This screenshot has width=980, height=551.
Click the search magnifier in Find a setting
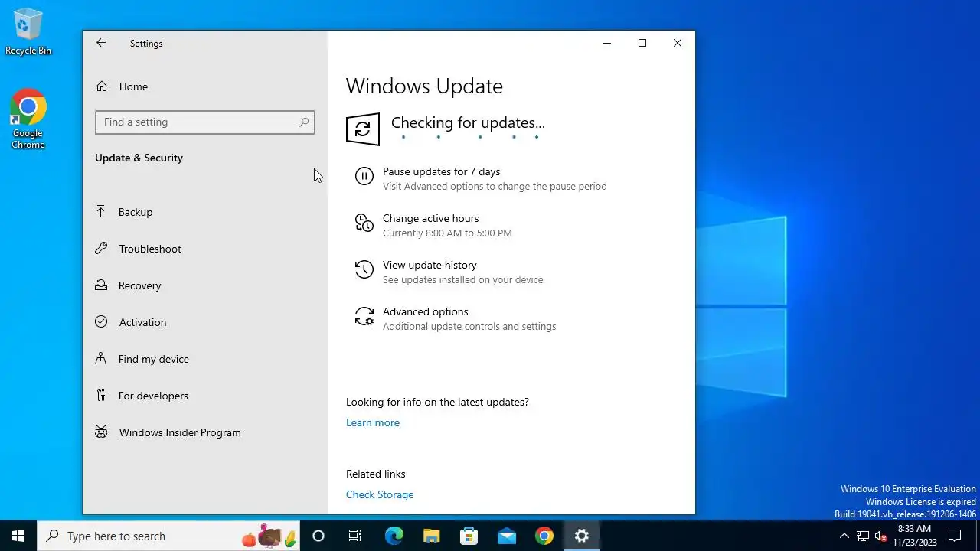pos(304,122)
